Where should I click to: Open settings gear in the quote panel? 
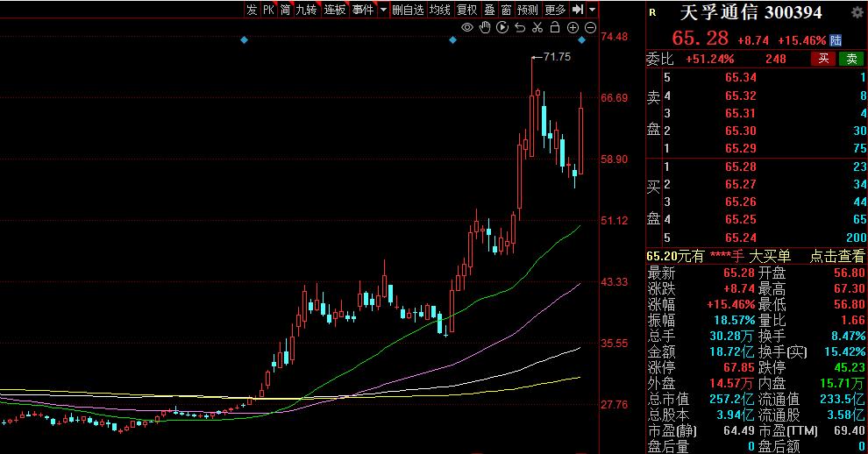coord(857,13)
